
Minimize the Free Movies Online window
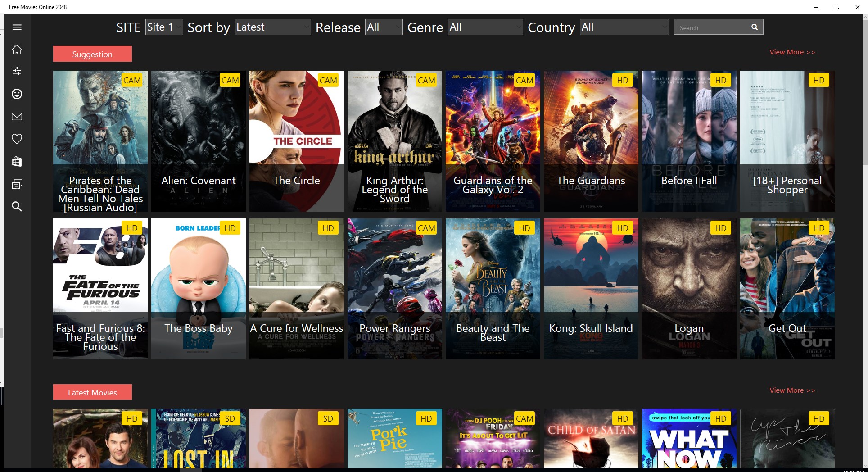coord(816,7)
